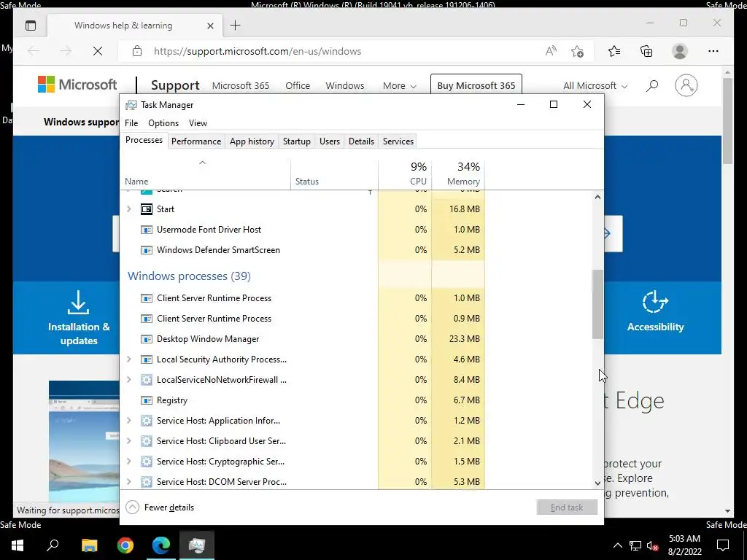This screenshot has width=747, height=560.
Task: Expand Service Host: Clipboard User Ser... row
Action: 128,441
